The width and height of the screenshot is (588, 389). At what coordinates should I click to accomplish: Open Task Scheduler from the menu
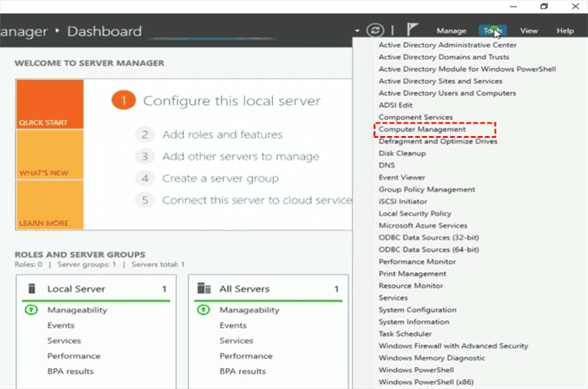(x=407, y=334)
